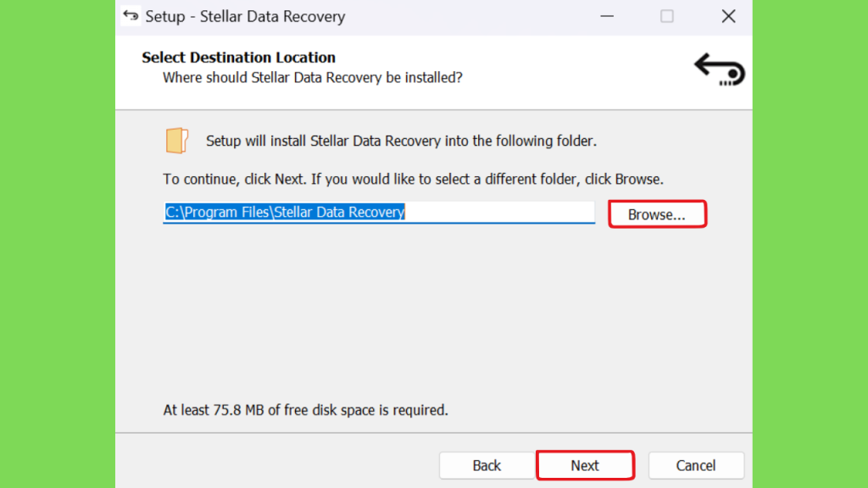
Task: Open the Browse folder dialog
Action: [x=657, y=214]
